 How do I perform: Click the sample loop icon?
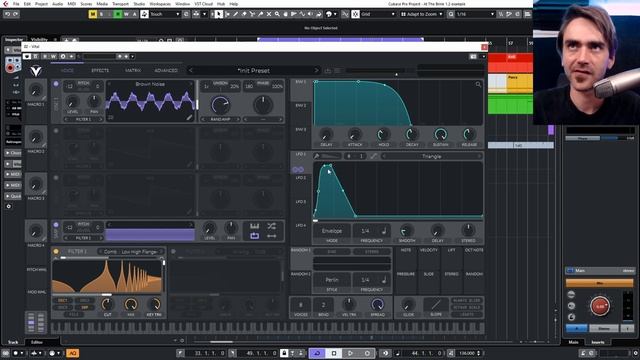[x=254, y=236]
